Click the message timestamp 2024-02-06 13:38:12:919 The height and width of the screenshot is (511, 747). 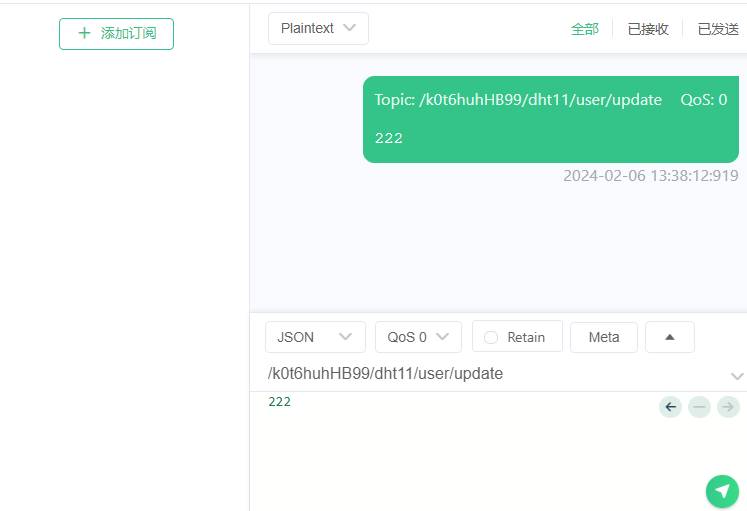(x=651, y=176)
